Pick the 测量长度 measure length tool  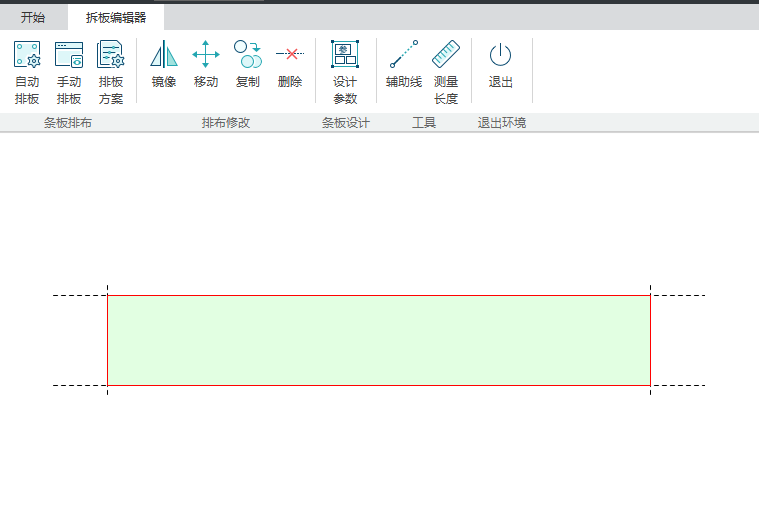point(446,72)
